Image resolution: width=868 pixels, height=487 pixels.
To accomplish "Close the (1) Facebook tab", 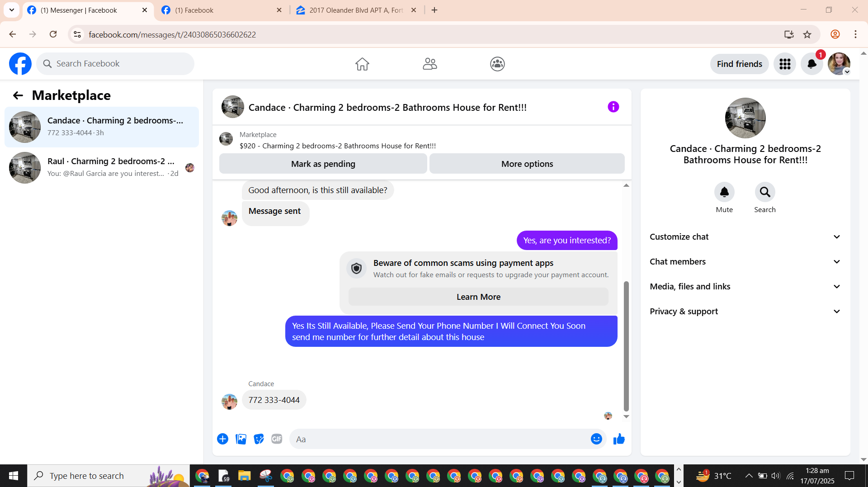I will point(279,10).
